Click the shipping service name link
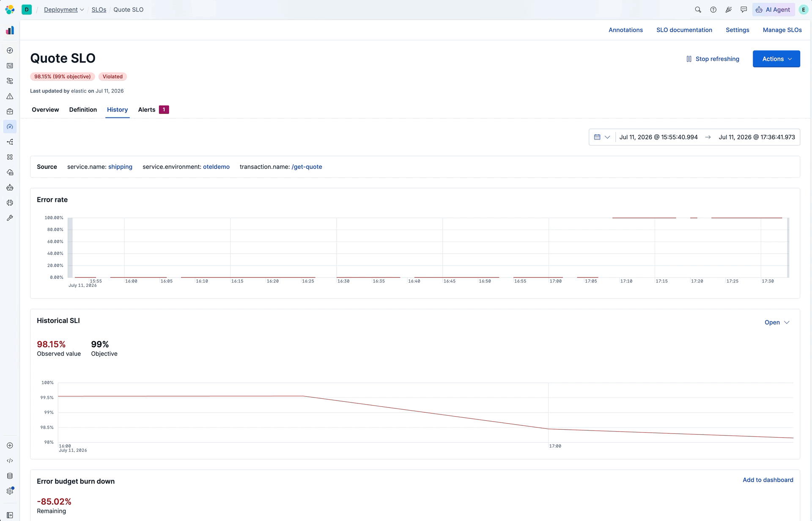Image resolution: width=812 pixels, height=521 pixels. click(120, 167)
